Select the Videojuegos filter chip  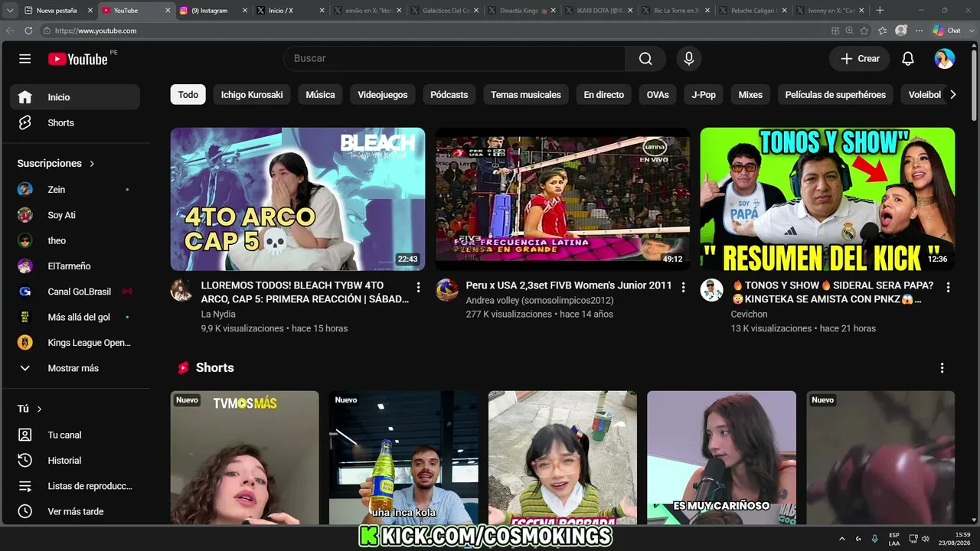coord(383,95)
